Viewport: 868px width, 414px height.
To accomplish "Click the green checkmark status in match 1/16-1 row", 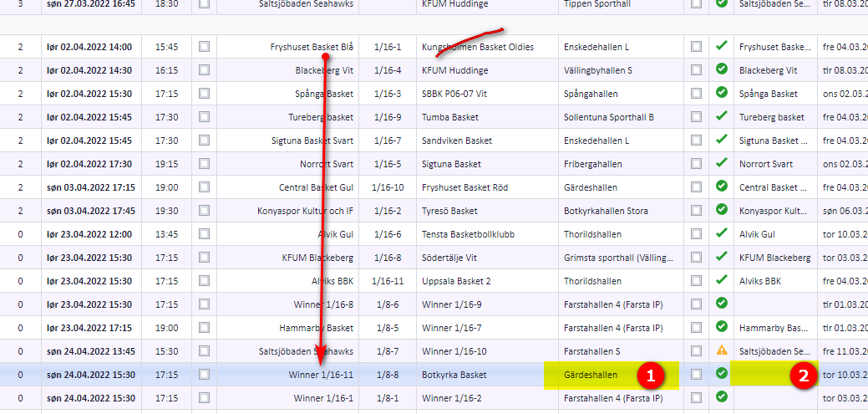I will [721, 45].
